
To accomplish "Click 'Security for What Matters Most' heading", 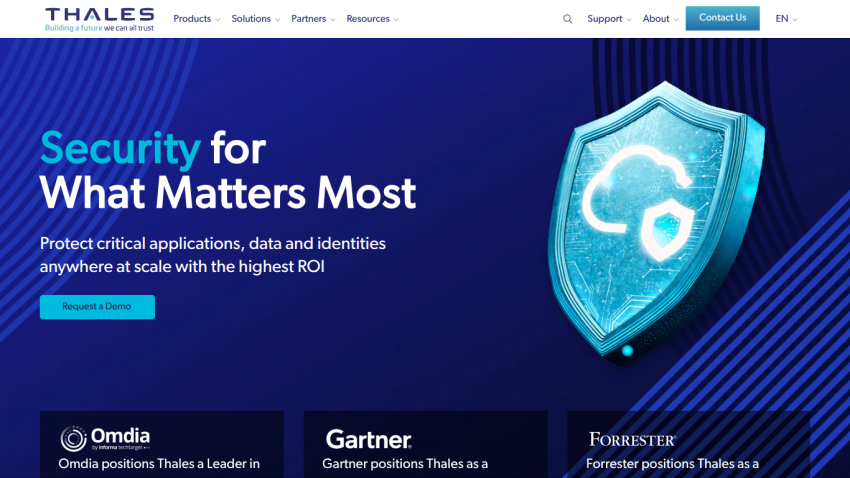I will (x=228, y=170).
